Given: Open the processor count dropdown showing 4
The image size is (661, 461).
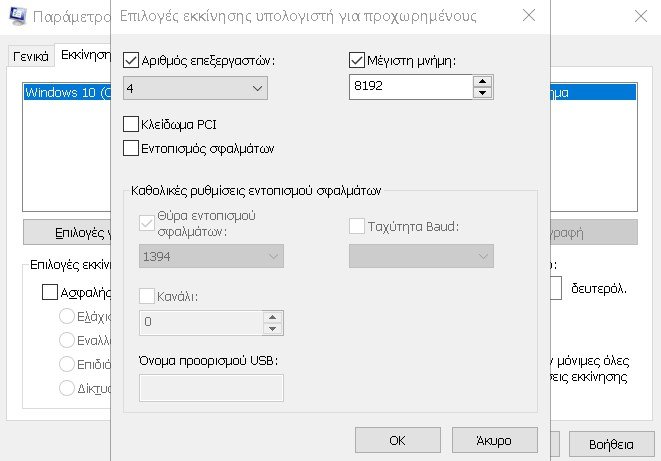Looking at the screenshot, I should (x=195, y=88).
